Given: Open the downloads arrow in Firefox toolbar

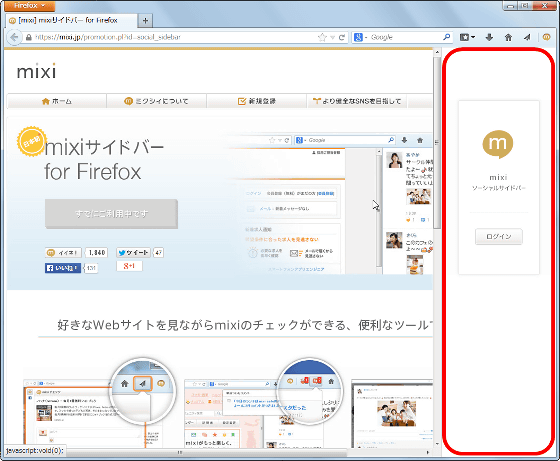Looking at the screenshot, I should (x=489, y=37).
